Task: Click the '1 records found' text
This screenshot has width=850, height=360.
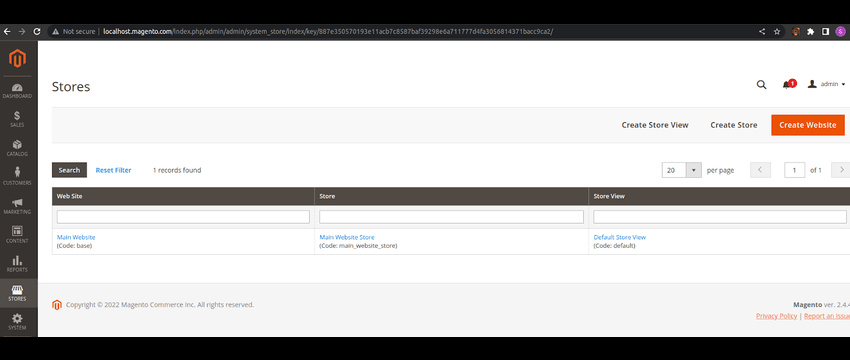Action: point(177,170)
